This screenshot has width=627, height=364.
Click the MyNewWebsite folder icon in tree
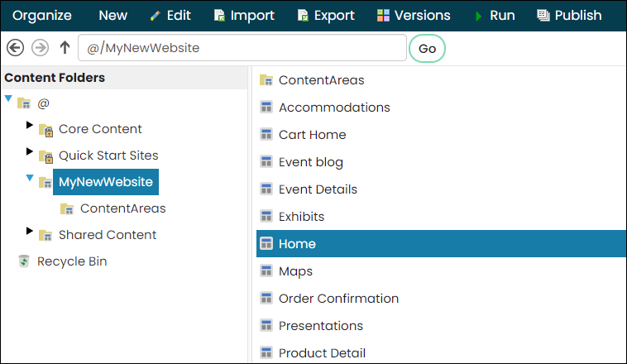click(45, 182)
